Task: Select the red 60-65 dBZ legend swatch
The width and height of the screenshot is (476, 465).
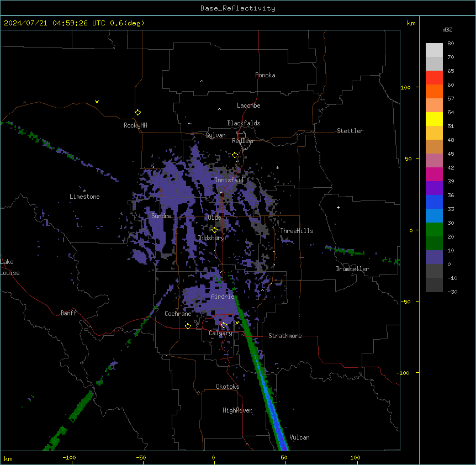Action: (434, 78)
